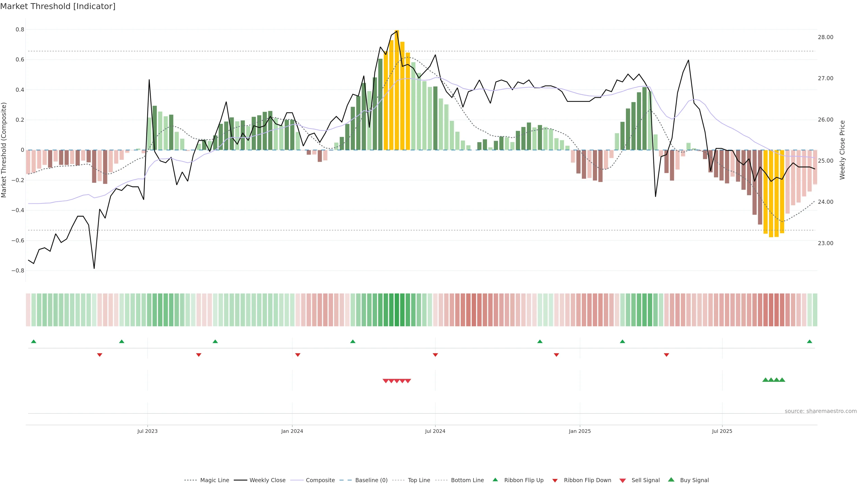Click the Magic Line legend entry
The height and width of the screenshot is (488, 868).
point(214,480)
